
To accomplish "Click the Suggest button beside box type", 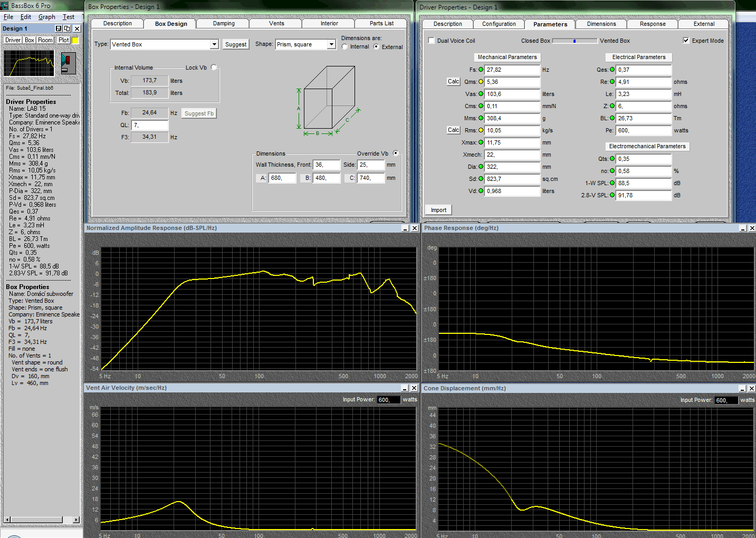I will tap(235, 44).
